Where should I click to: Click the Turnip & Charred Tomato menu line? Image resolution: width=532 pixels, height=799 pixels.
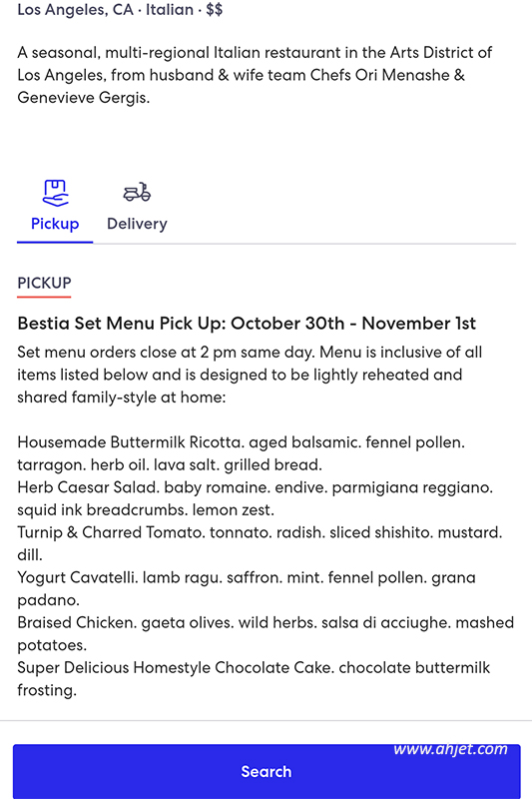coord(260,543)
